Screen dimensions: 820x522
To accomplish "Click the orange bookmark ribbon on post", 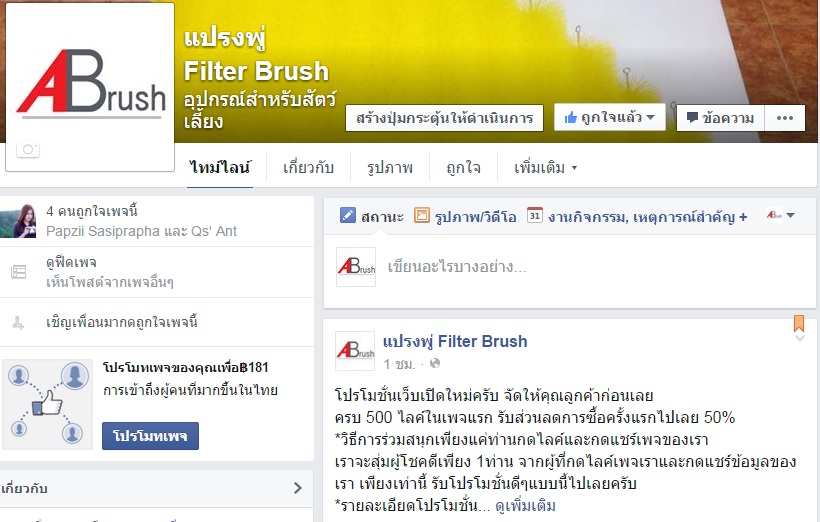I will click(799, 323).
